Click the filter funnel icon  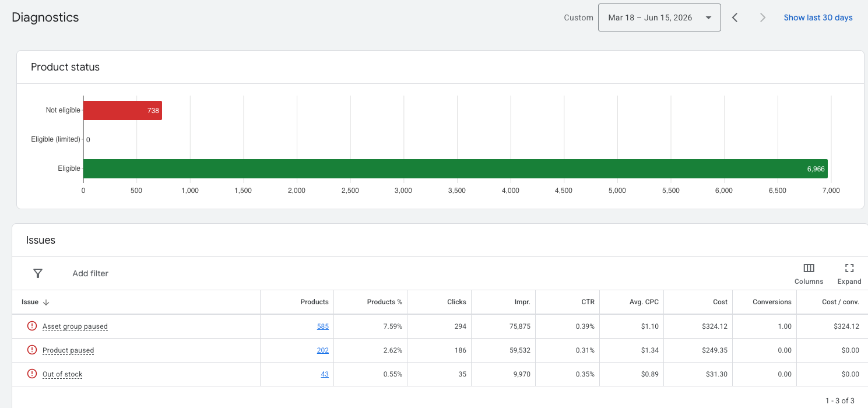pos(38,273)
